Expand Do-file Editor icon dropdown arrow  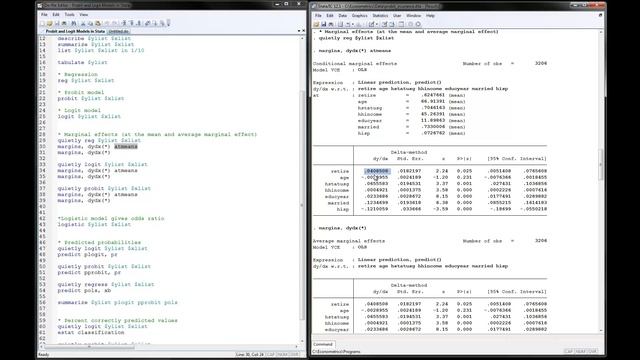pyautogui.click(x=377, y=24)
